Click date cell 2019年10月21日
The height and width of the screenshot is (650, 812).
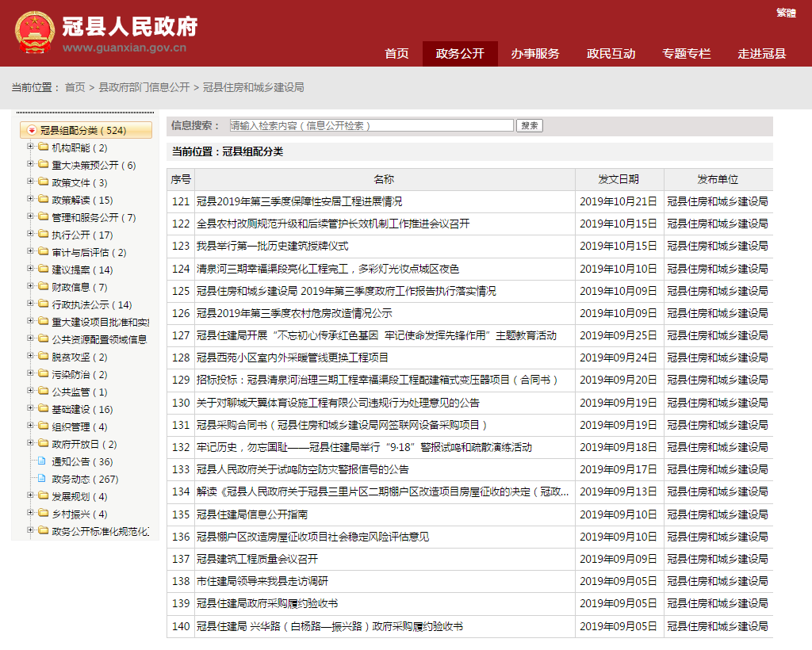(619, 201)
